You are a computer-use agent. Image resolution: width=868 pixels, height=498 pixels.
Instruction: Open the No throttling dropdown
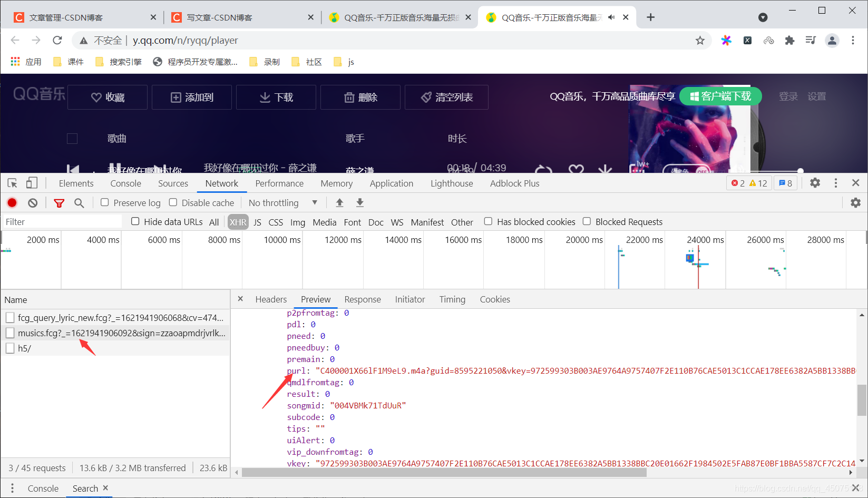coord(283,203)
